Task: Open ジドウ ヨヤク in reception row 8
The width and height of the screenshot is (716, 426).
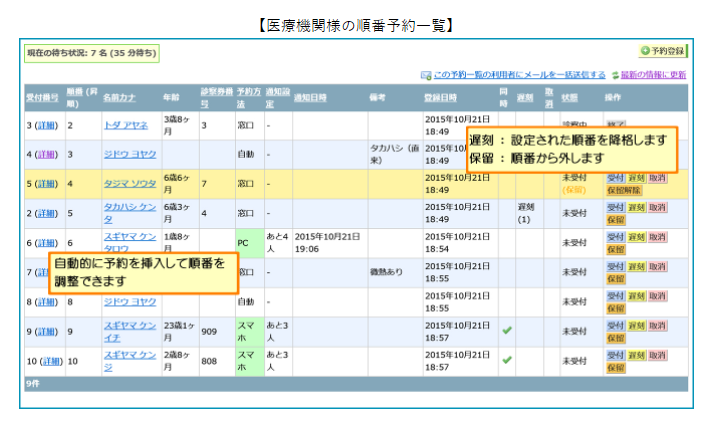Action: click(x=130, y=302)
